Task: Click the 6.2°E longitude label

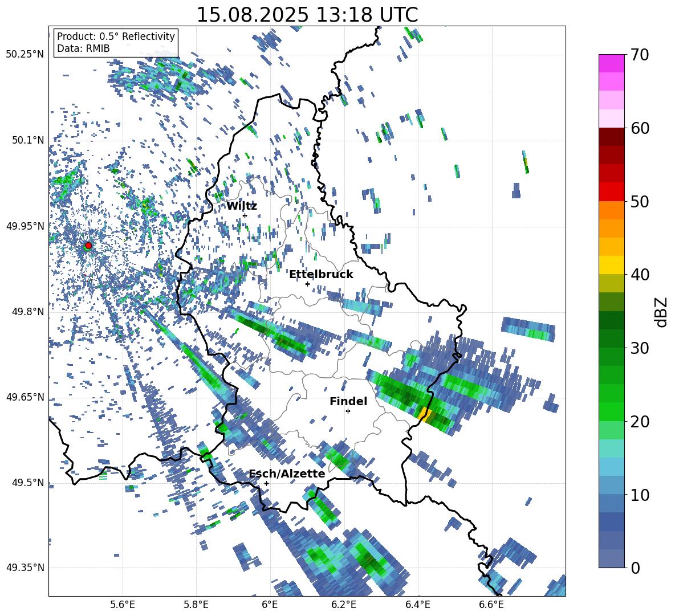Action: 344,605
